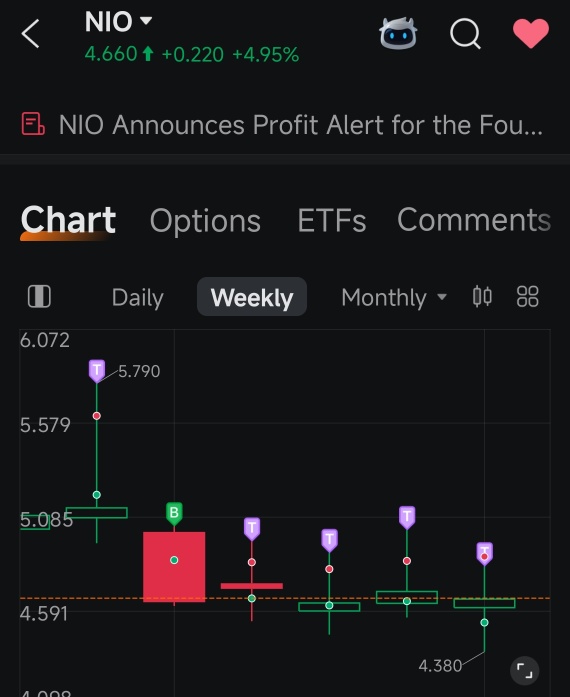
Task: Expand the NIO ticker dropdown arrow
Action: pyautogui.click(x=146, y=20)
